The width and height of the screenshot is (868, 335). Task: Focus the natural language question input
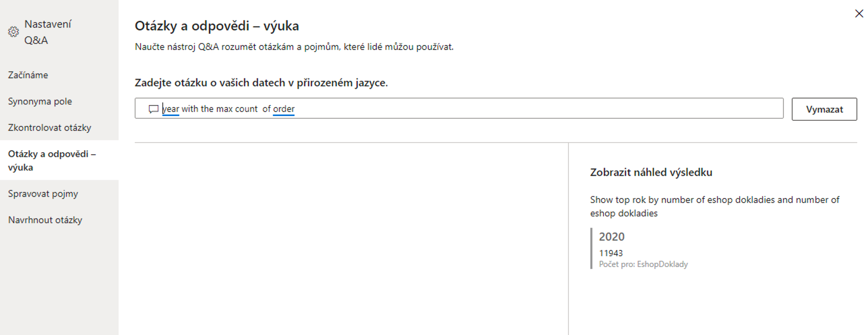click(x=459, y=108)
